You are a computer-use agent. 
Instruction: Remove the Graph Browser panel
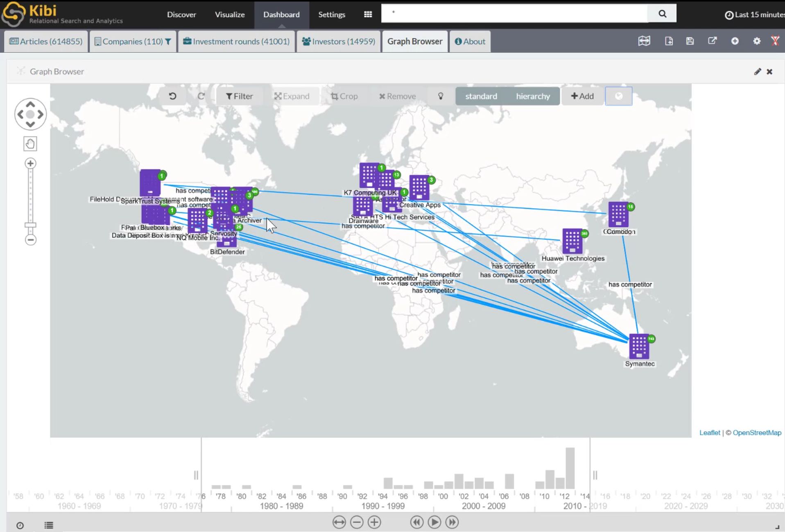pyautogui.click(x=769, y=72)
